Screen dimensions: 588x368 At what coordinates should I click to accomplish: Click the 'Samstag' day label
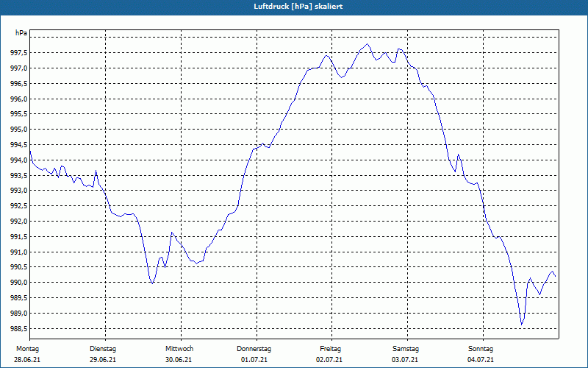(x=406, y=349)
